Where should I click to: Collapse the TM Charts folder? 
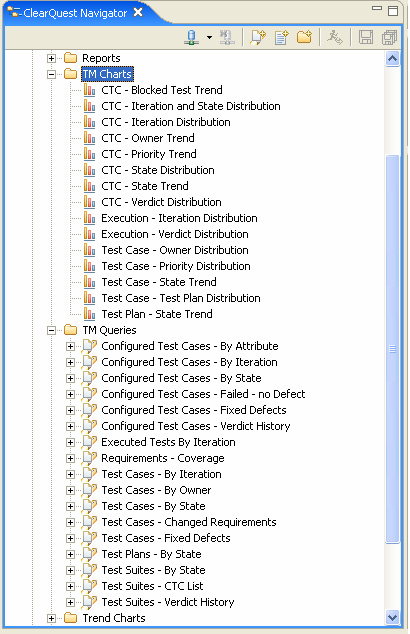pyautogui.click(x=51, y=74)
